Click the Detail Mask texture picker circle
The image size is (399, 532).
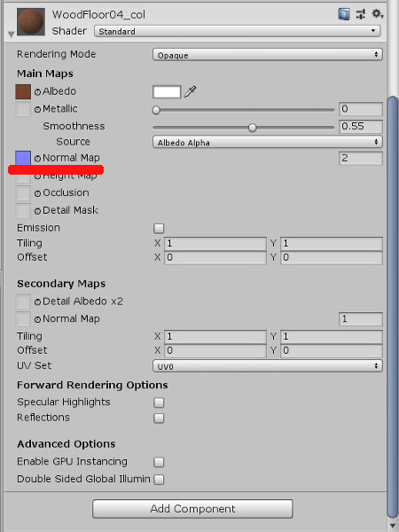(37, 211)
